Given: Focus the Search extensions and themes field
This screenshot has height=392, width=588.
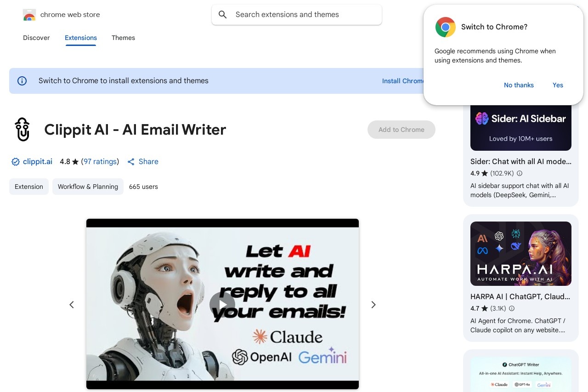Looking at the screenshot, I should pos(297,15).
